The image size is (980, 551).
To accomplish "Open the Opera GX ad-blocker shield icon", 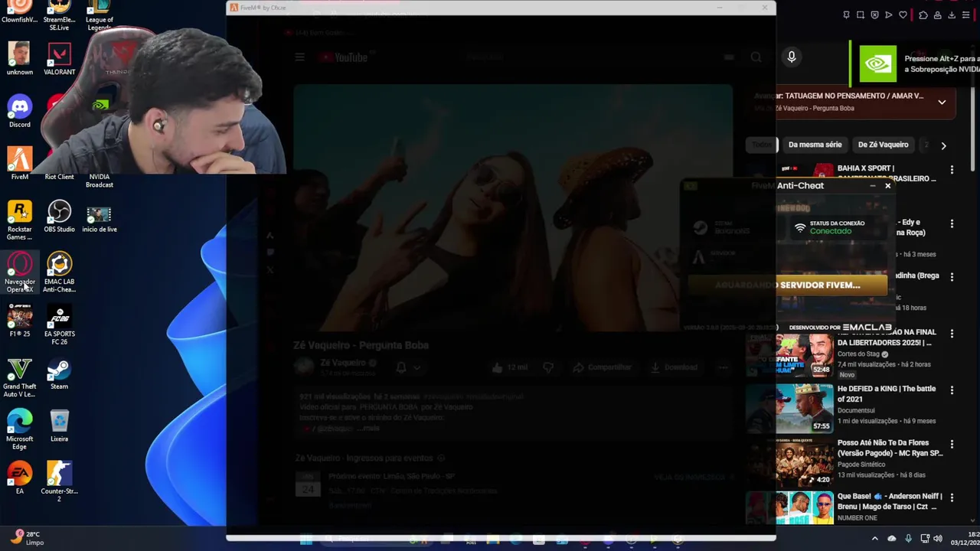I will (x=875, y=15).
